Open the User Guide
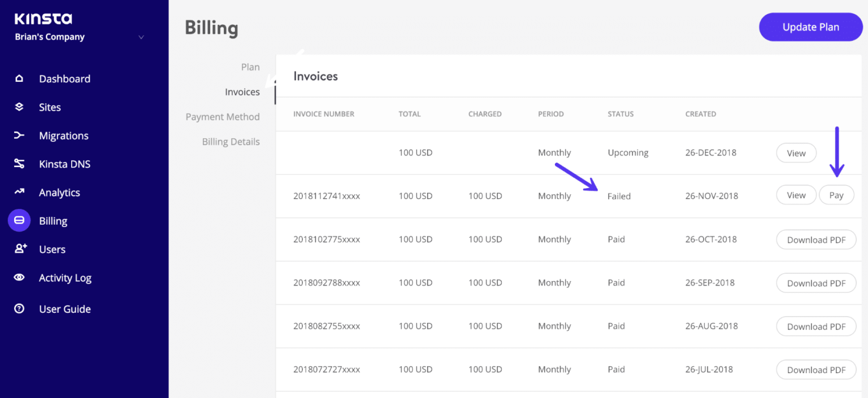This screenshot has width=868, height=398. point(65,309)
